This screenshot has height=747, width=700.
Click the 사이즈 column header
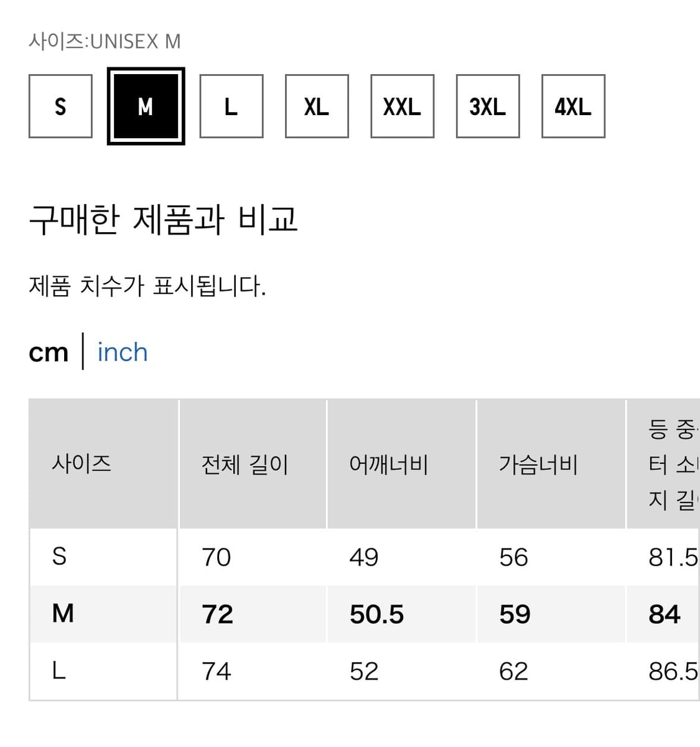tap(82, 464)
